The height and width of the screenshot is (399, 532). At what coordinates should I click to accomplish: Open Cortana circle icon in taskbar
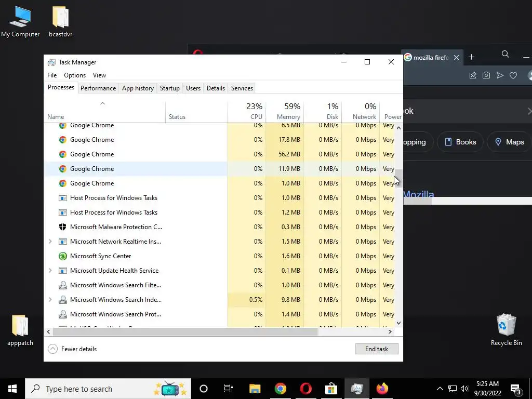click(x=204, y=389)
